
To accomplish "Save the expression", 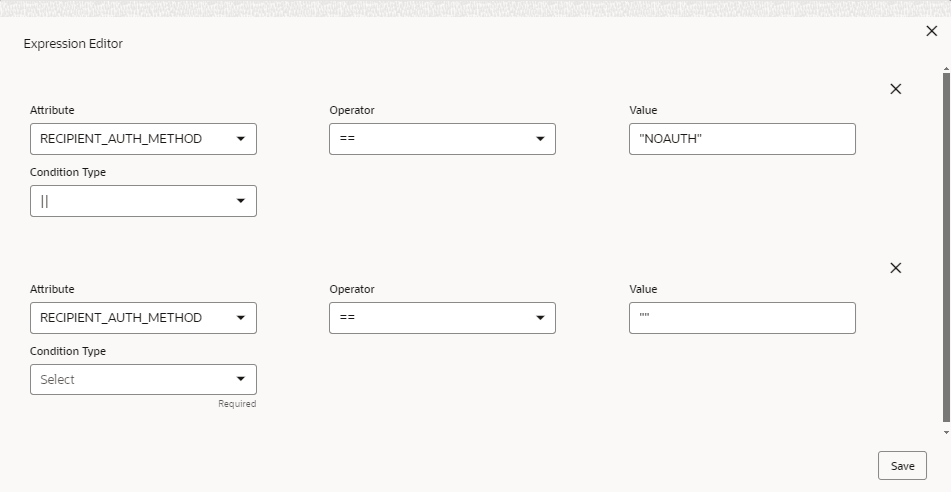I will [902, 466].
